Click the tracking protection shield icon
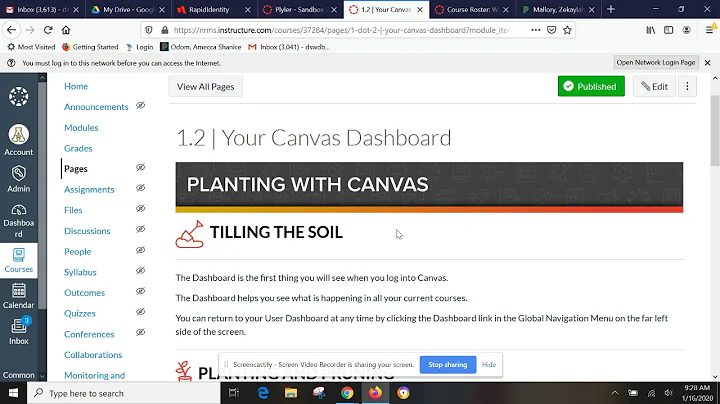 click(149, 30)
